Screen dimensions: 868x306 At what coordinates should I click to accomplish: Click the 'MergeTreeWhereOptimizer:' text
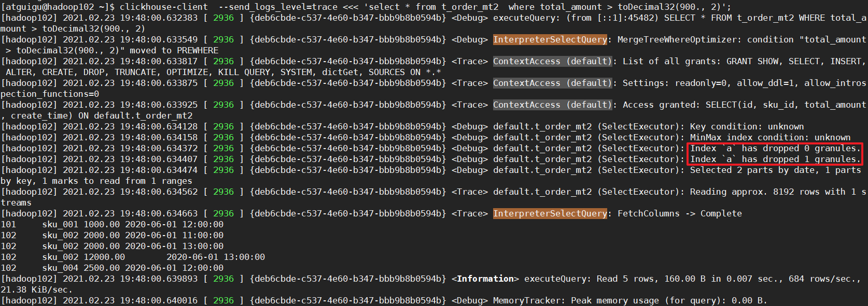tap(680, 39)
